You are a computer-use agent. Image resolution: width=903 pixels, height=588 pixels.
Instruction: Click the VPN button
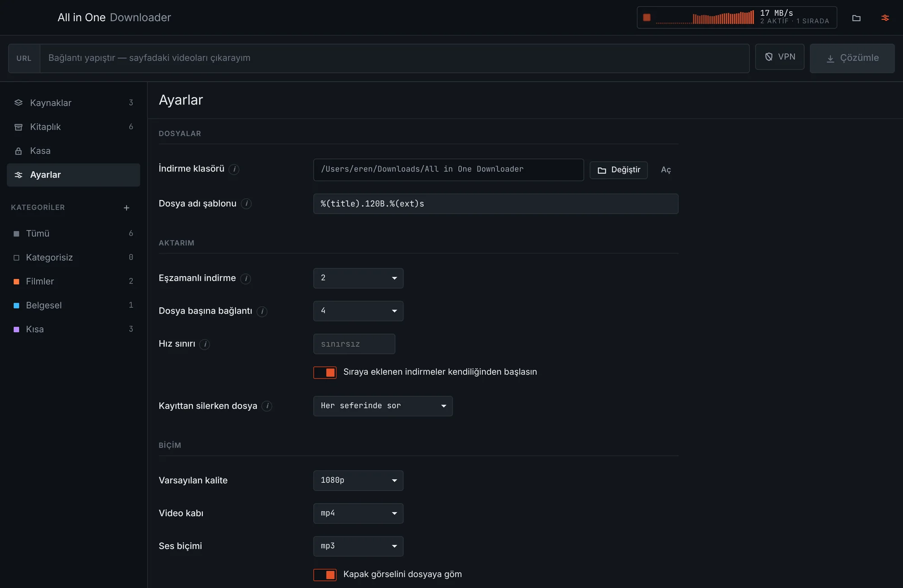click(x=780, y=57)
